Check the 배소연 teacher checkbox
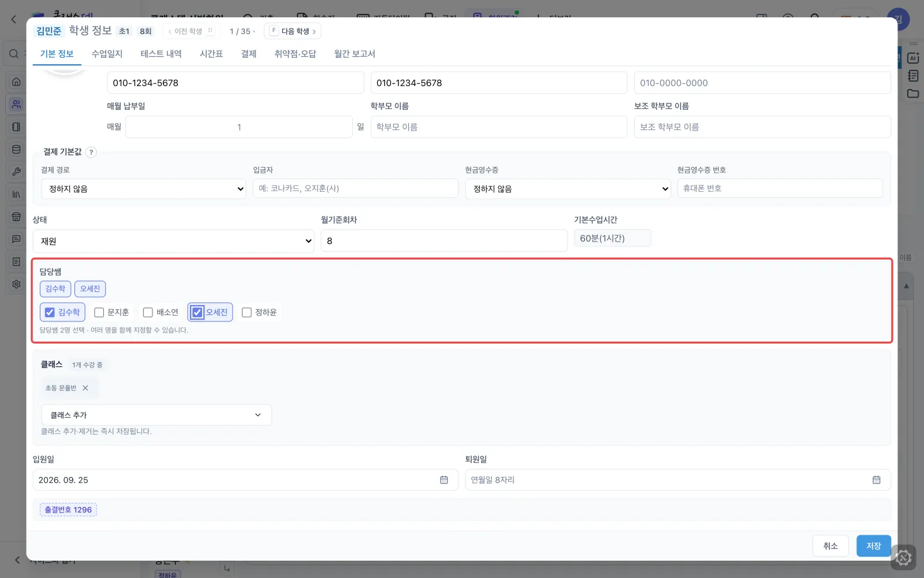The height and width of the screenshot is (578, 924). pyautogui.click(x=148, y=313)
